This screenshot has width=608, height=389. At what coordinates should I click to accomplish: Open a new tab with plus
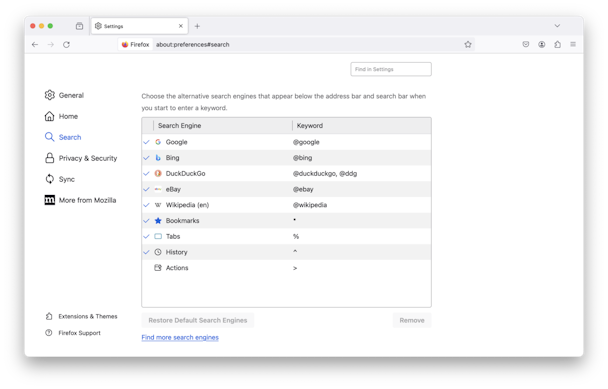pos(197,26)
